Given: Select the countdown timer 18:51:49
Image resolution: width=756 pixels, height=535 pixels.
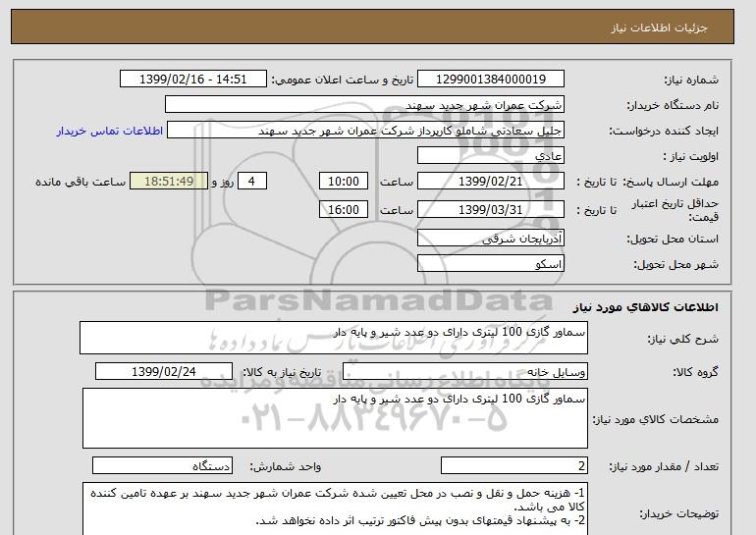Looking at the screenshot, I should click(x=169, y=182).
